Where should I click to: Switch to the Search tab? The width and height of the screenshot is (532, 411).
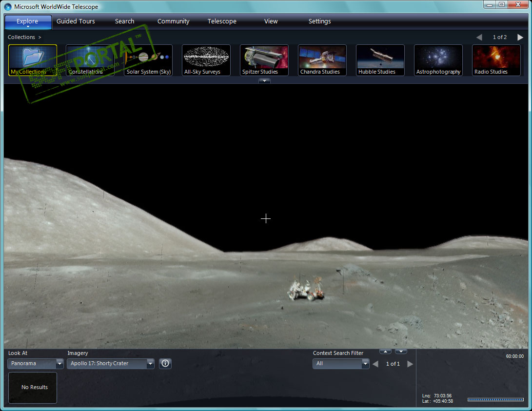[x=124, y=21]
